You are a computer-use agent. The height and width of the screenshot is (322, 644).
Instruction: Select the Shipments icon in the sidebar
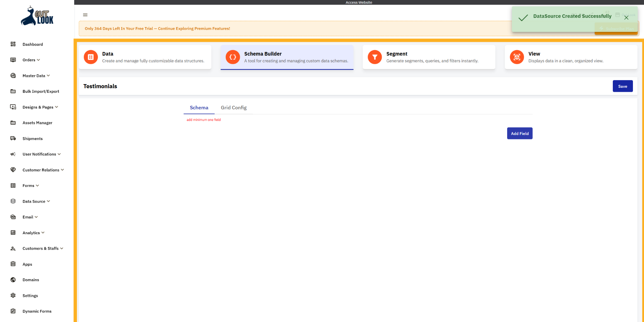click(x=13, y=138)
